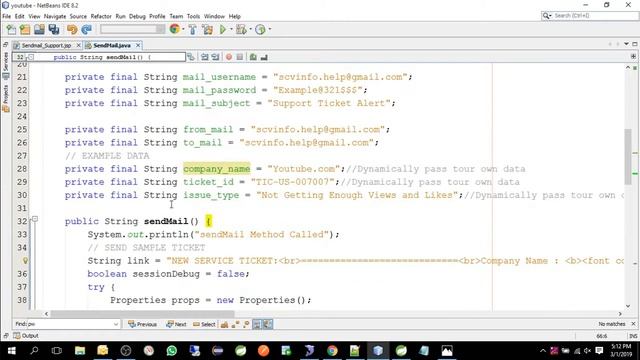Open File Explorer from the taskbar

pos(80,351)
